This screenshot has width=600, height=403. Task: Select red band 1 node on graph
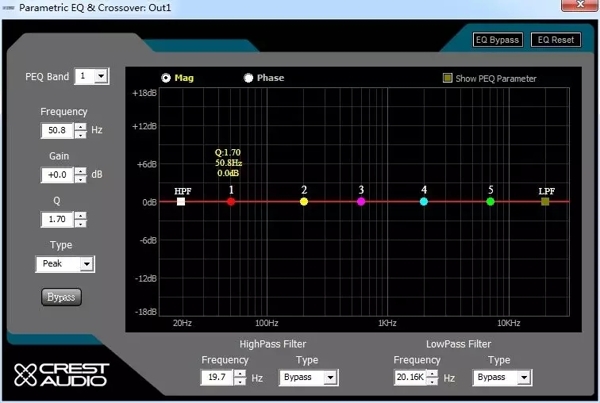[x=231, y=202]
